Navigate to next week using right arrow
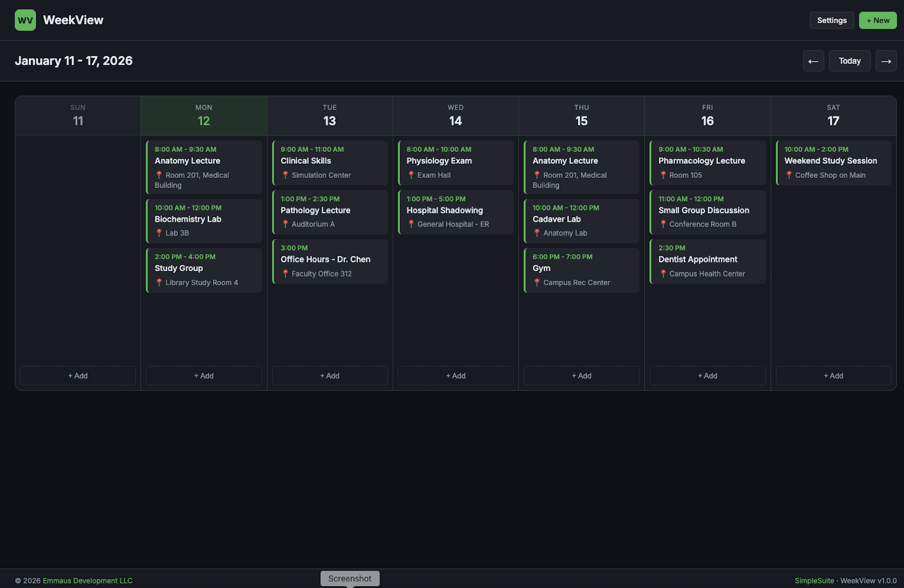The width and height of the screenshot is (904, 588). [886, 60]
